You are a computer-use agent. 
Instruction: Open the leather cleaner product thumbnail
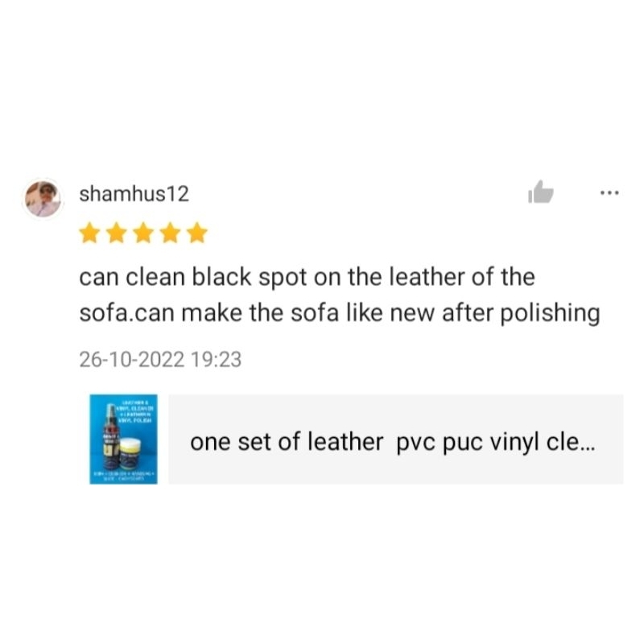(124, 439)
